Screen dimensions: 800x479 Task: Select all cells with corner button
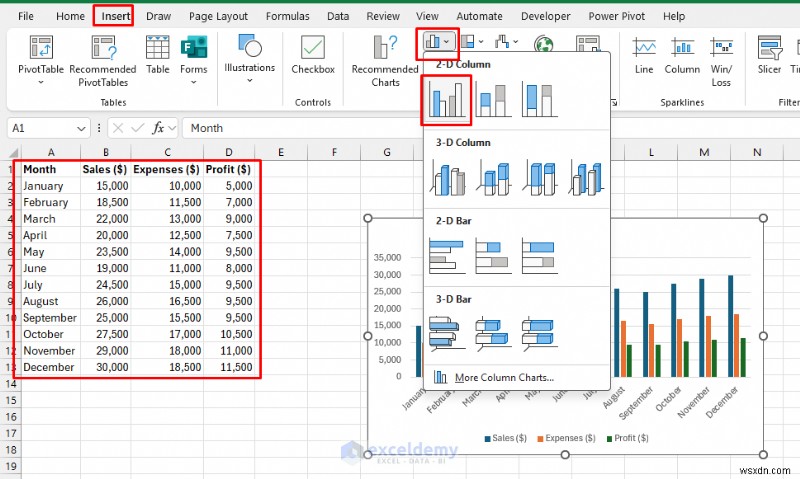(x=13, y=152)
